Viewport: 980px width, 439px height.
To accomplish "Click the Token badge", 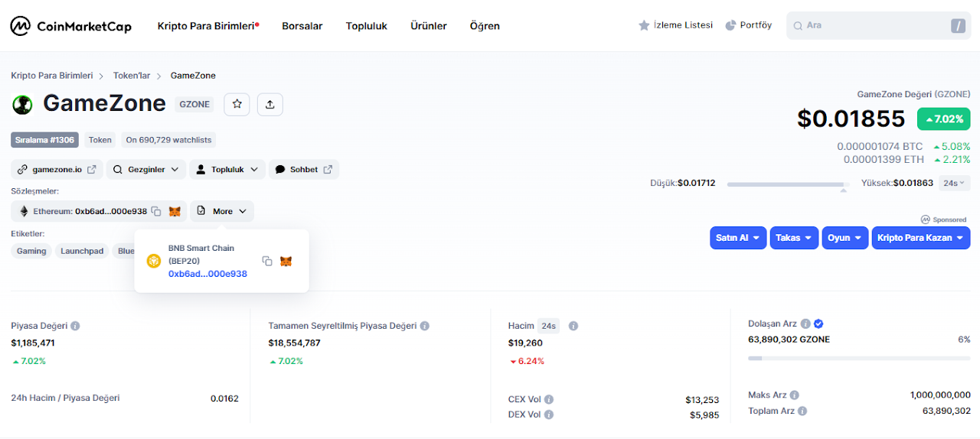I will (100, 140).
